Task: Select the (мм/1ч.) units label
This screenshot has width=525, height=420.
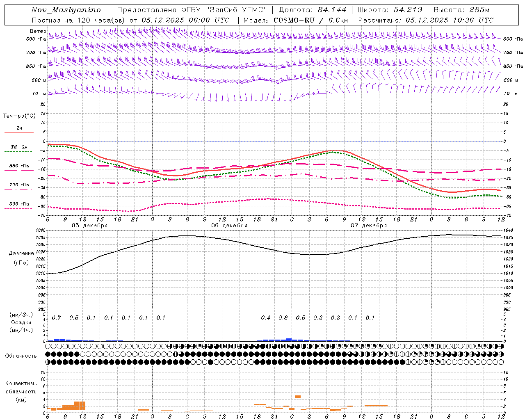Action: (x=21, y=330)
